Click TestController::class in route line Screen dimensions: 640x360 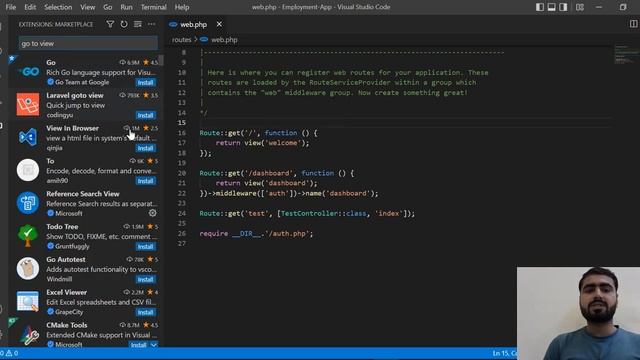tap(323, 213)
